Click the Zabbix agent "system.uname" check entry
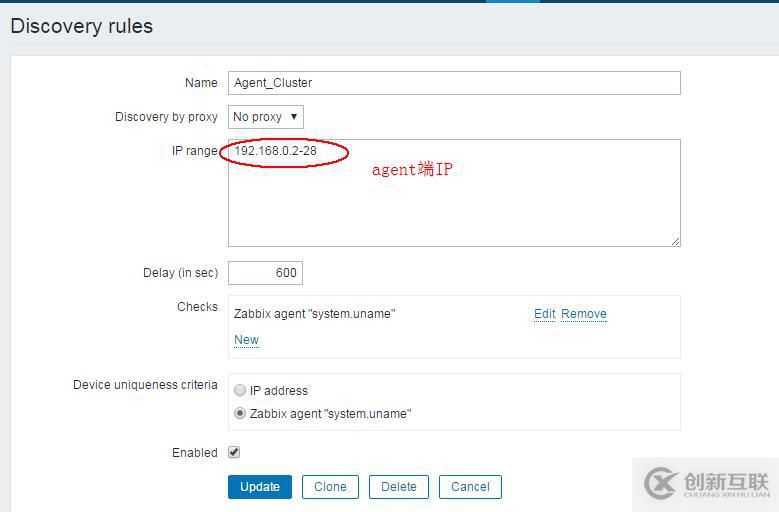The image size is (779, 512). pos(314,314)
